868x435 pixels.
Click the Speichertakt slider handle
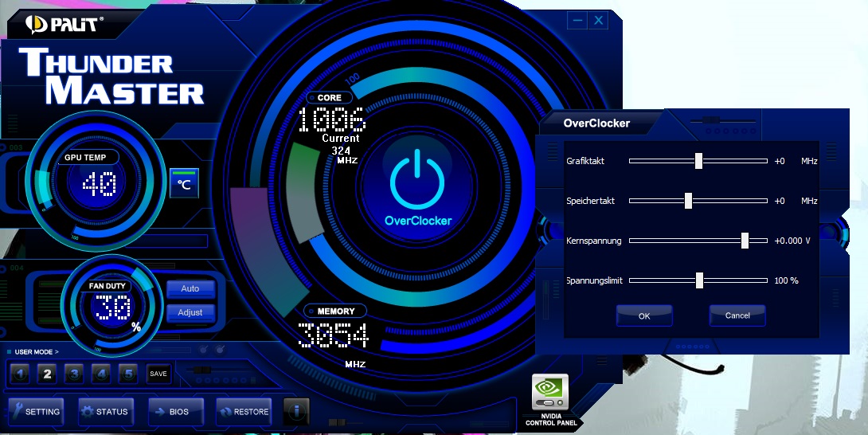tap(688, 201)
